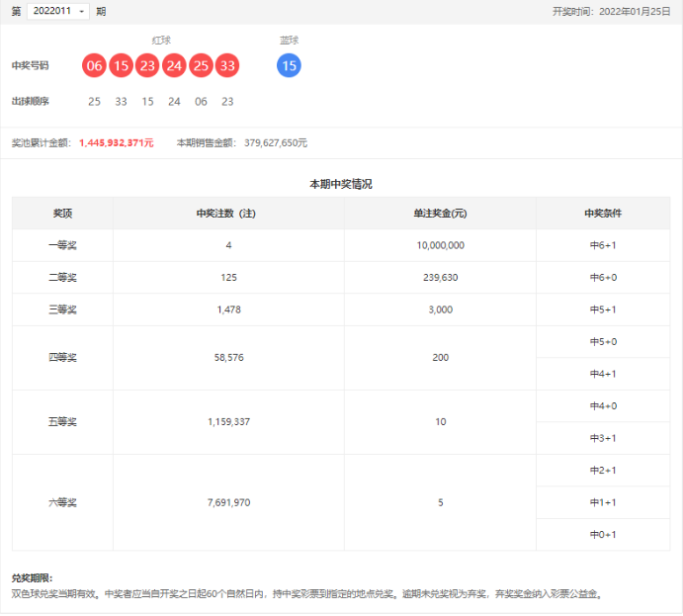Click the condition 中0+1
Screen dimensions: 683x616
[x=603, y=535]
